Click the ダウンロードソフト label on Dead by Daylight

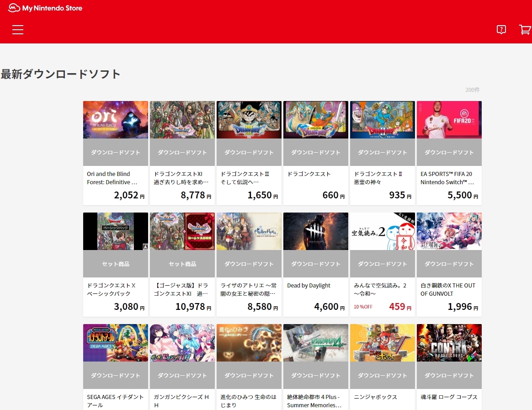coord(315,264)
